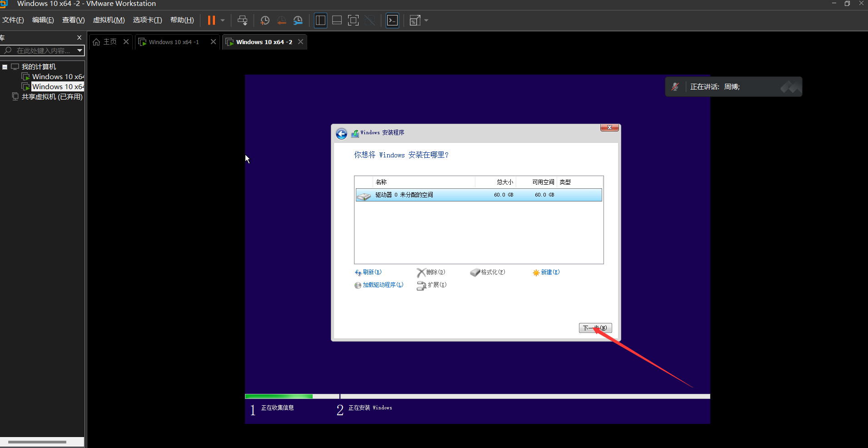Viewport: 868px width, 448px height.
Task: Click the 删除(D) option
Action: point(431,272)
